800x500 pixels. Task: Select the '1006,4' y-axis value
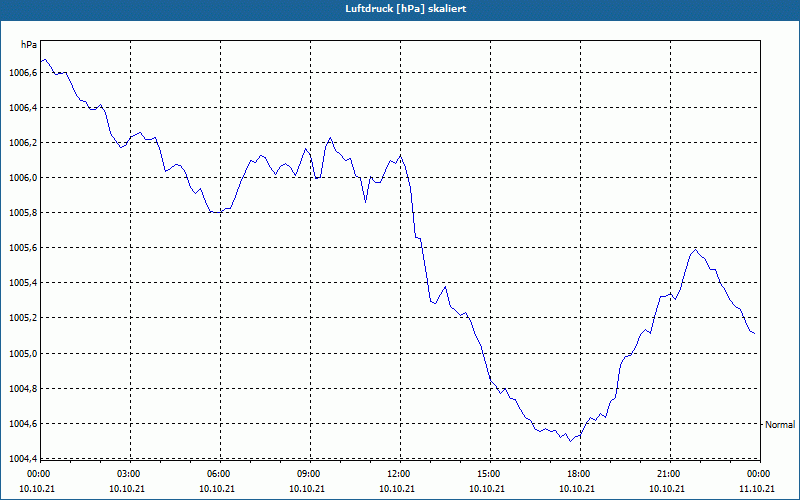coord(23,108)
